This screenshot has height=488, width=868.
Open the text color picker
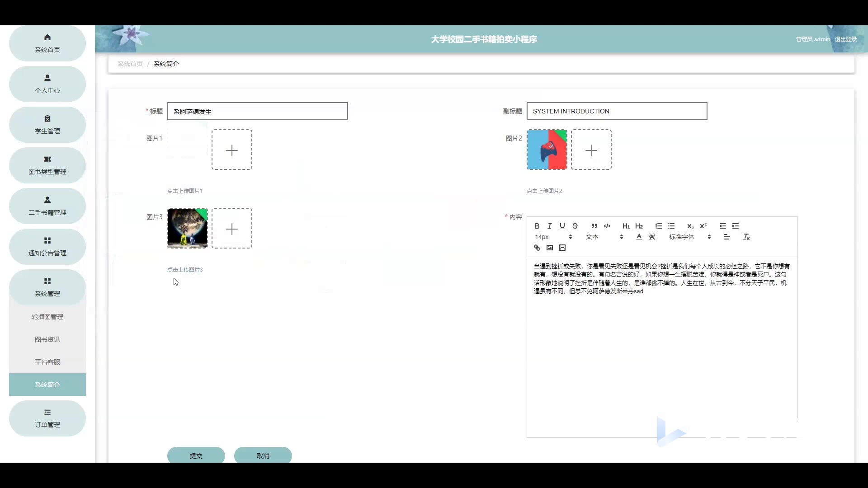tap(639, 237)
